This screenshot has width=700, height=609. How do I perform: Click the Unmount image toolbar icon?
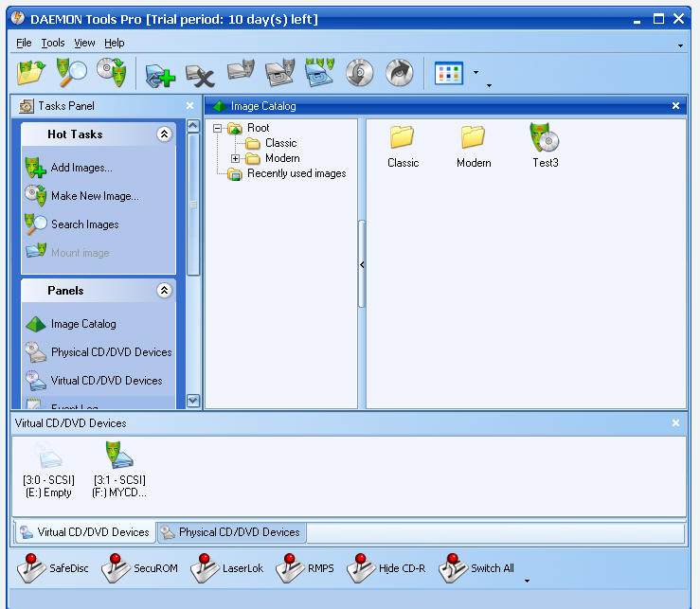click(280, 72)
